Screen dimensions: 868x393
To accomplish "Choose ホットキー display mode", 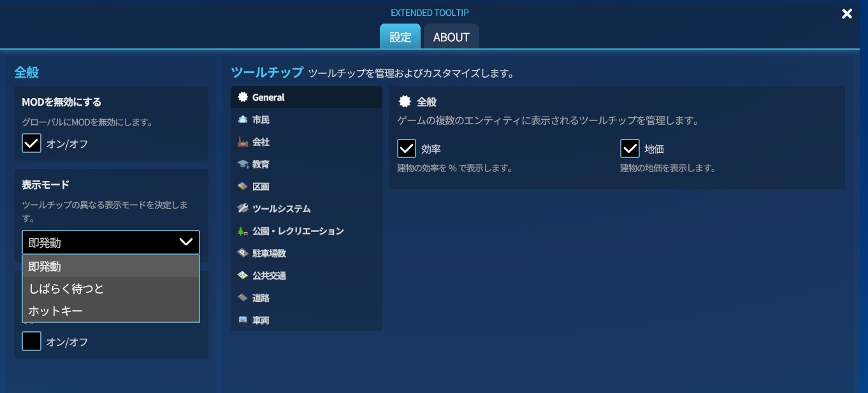I will [x=54, y=311].
